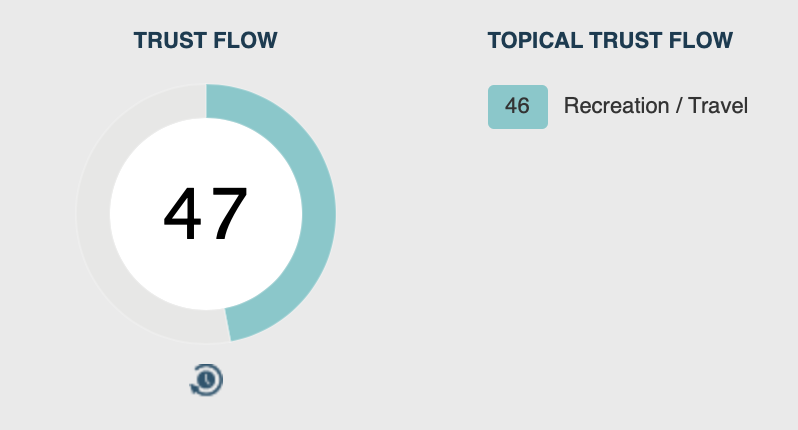
Task: Select the digit 7 of score 47
Action: (x=230, y=214)
